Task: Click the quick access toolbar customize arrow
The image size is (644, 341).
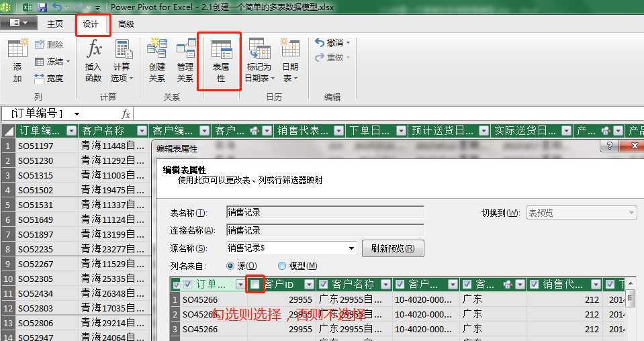Action: pos(97,7)
